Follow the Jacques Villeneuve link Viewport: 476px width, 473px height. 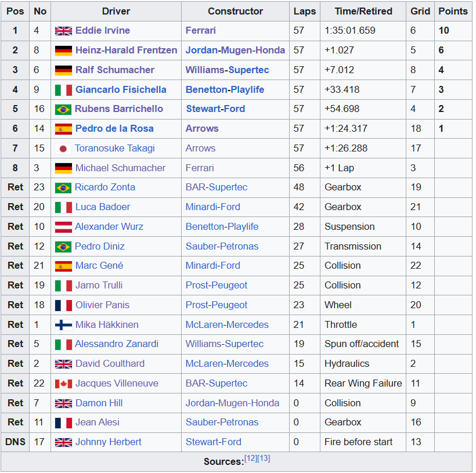pyautogui.click(x=117, y=383)
